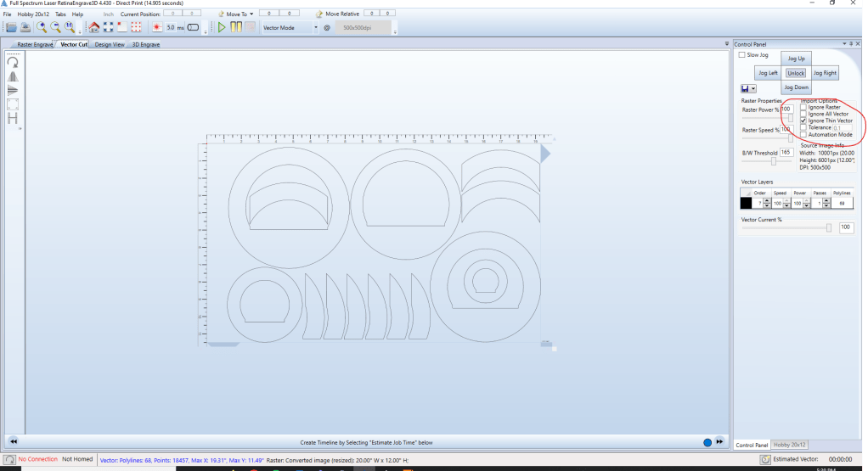Uncheck the Ignore Thin Vector option
The width and height of the screenshot is (868, 471).
click(804, 121)
